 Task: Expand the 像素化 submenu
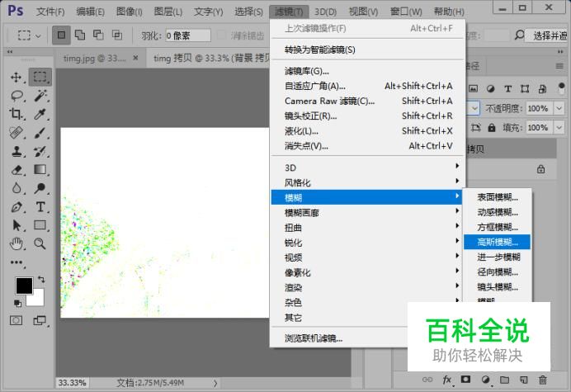pos(368,272)
